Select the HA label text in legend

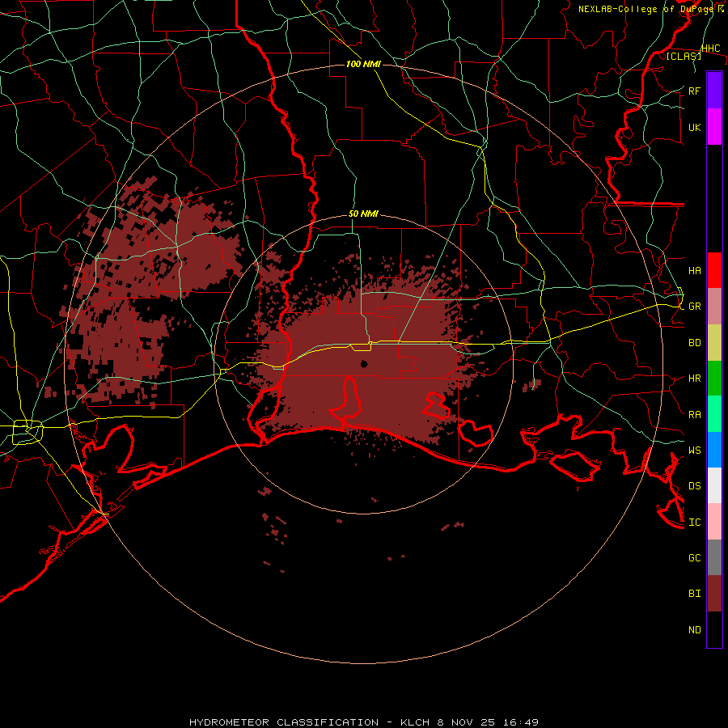click(x=694, y=270)
